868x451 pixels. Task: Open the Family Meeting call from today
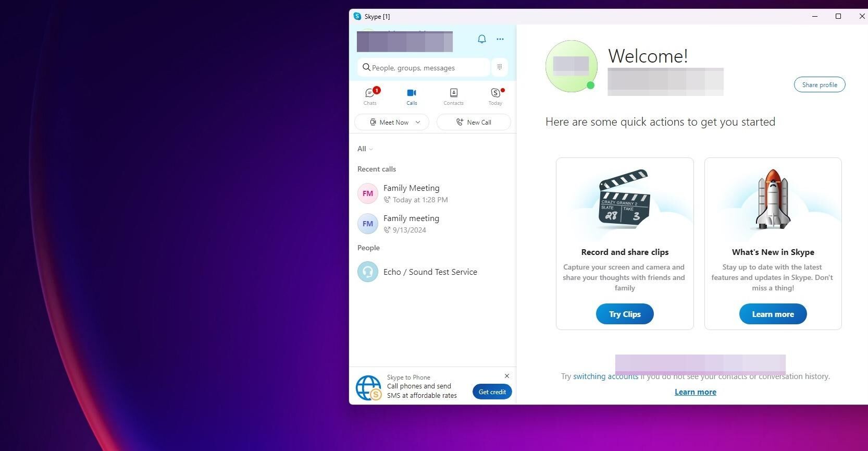coord(432,193)
